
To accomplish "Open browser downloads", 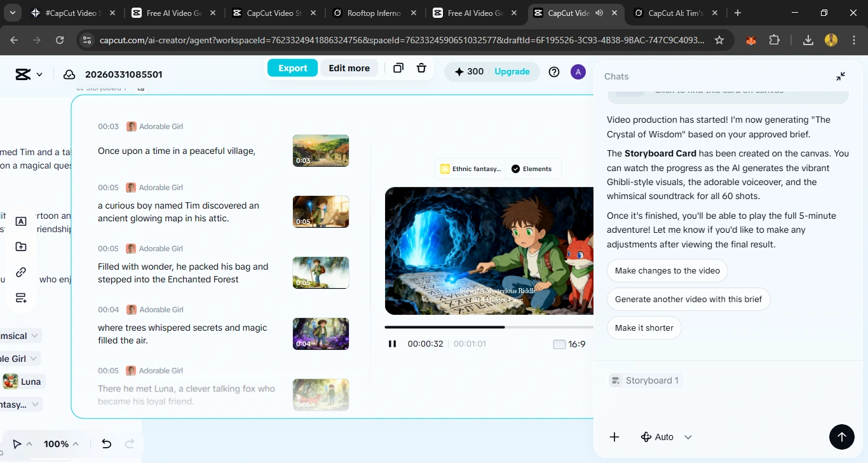I will click(x=808, y=40).
